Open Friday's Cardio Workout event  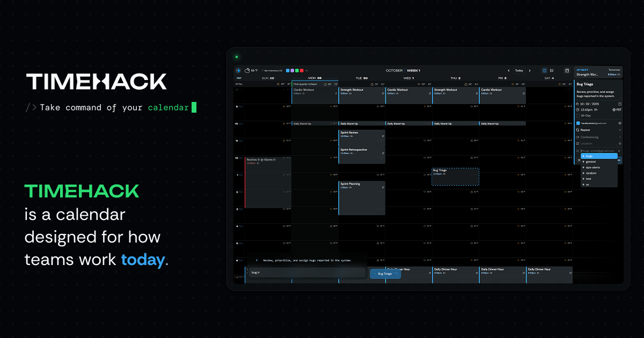[502, 95]
